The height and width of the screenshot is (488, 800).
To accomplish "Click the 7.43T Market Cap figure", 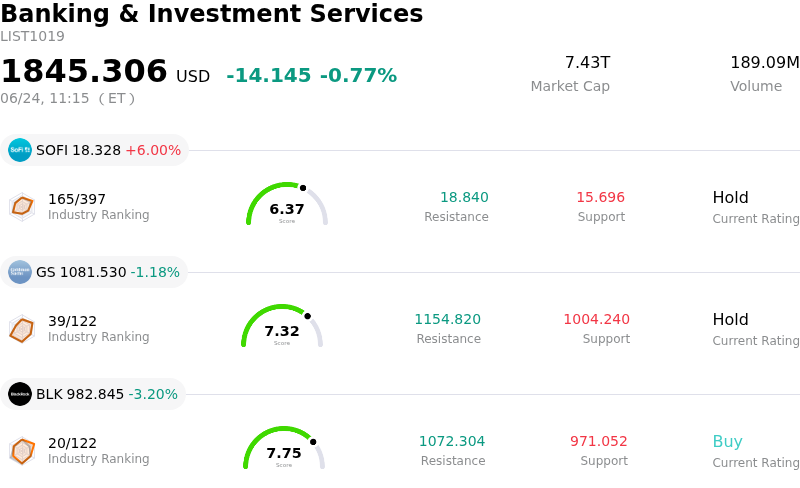I will click(587, 62).
